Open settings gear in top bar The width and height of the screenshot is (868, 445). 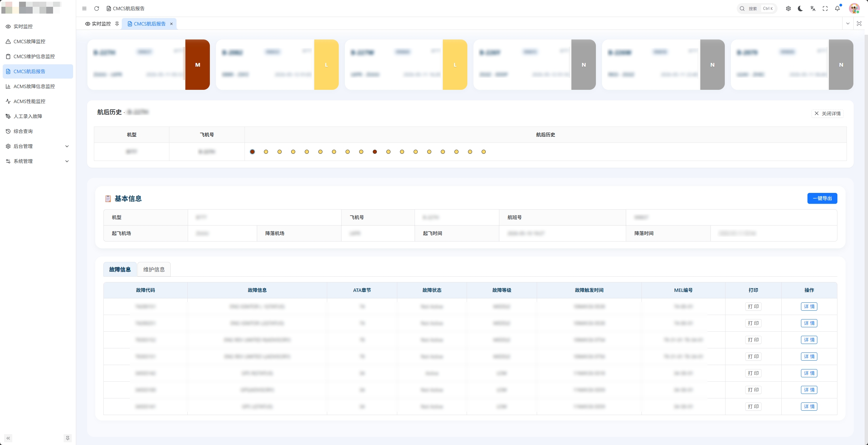pyautogui.click(x=788, y=9)
